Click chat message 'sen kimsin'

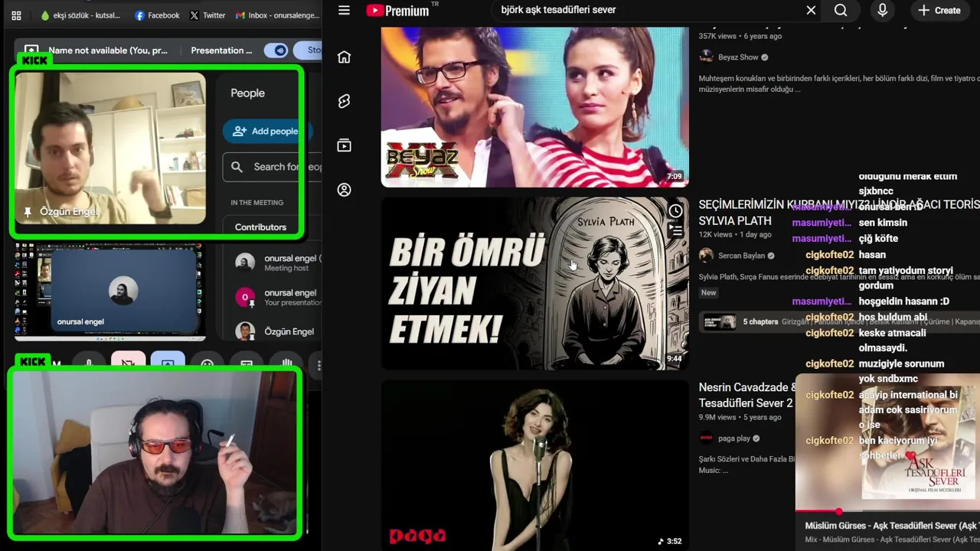883,223
